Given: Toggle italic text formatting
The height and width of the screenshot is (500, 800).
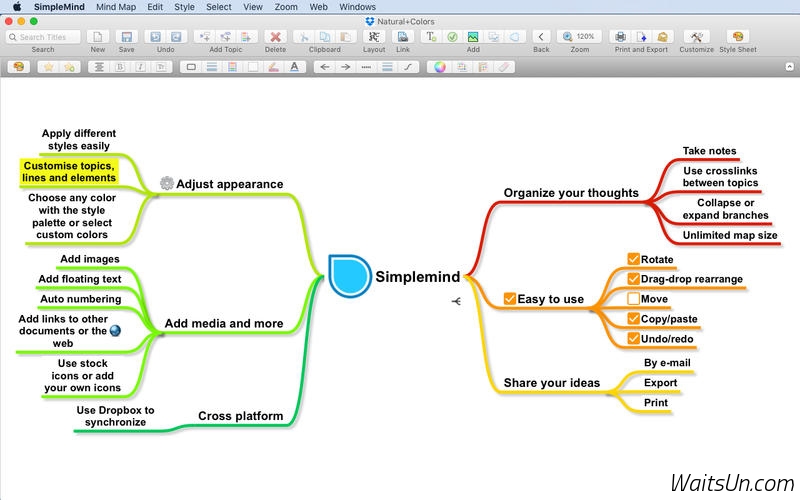Looking at the screenshot, I should tap(140, 67).
